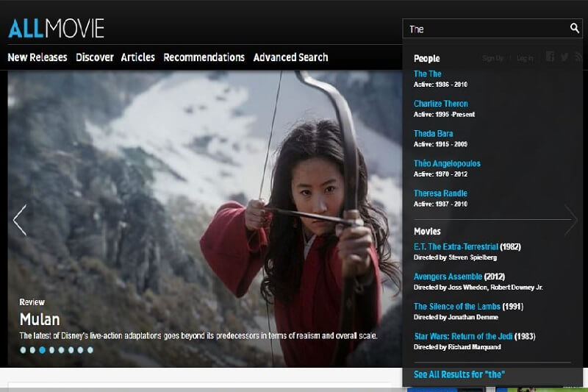Choose Charlize Theron from search suggestions
The width and height of the screenshot is (588, 392).
coord(440,104)
